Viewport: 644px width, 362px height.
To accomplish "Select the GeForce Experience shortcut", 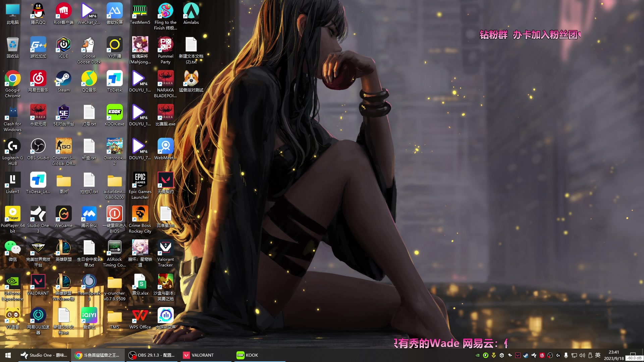I will pos(13,287).
